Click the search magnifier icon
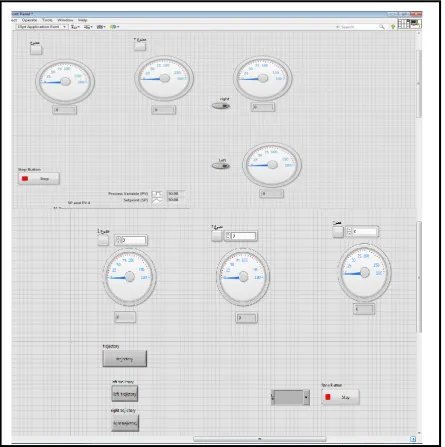The height and width of the screenshot is (447, 445). (382, 27)
